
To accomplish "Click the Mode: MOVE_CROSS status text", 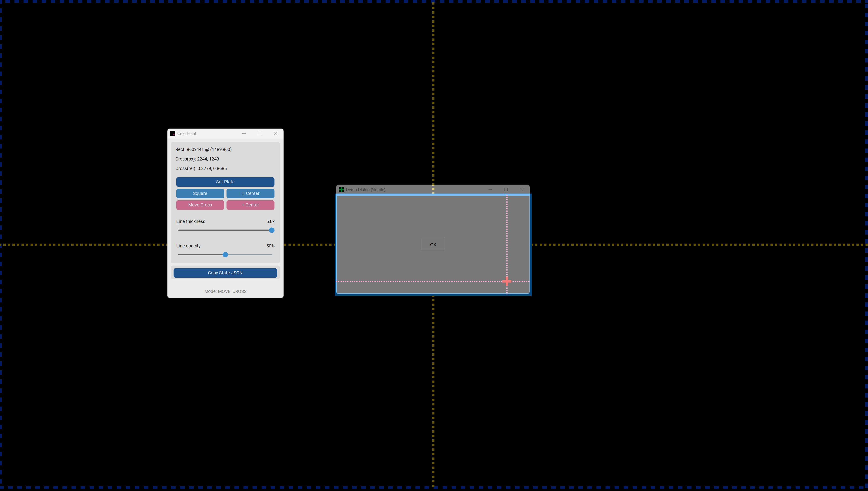I will (225, 291).
